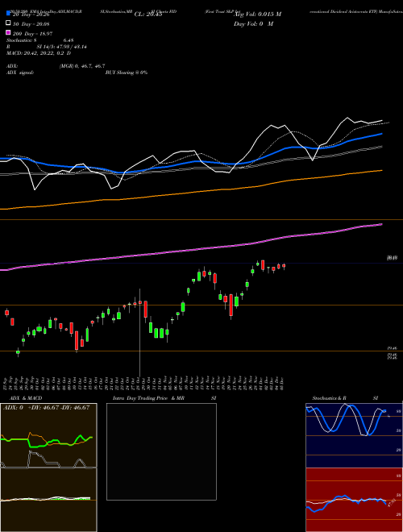Click the 'ADX signal:' label

pyautogui.click(x=20, y=73)
